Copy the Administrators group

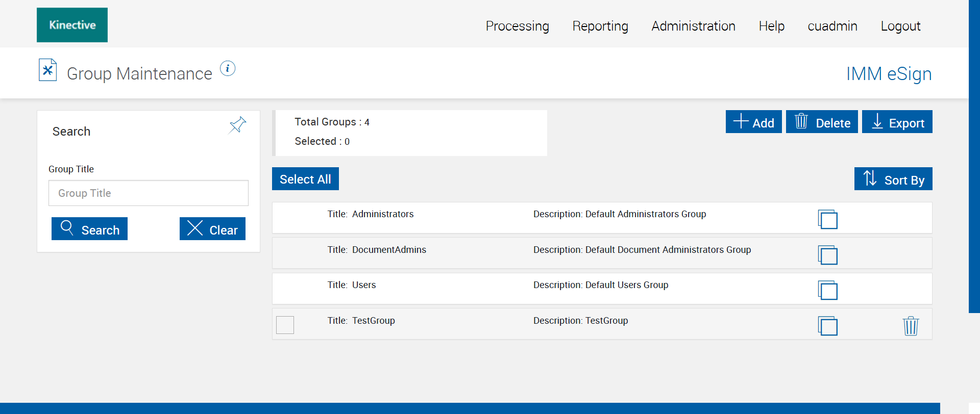(827, 219)
